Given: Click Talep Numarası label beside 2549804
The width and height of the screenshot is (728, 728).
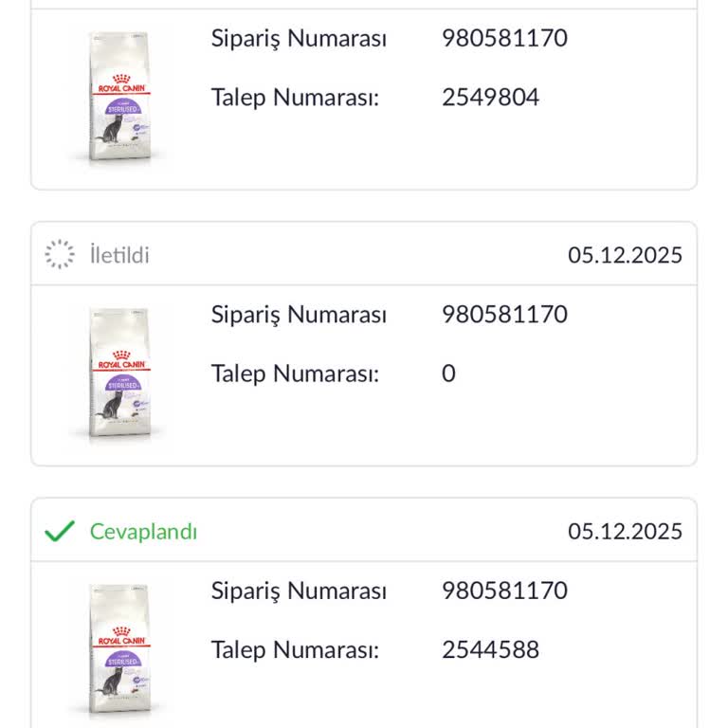Looking at the screenshot, I should [295, 98].
